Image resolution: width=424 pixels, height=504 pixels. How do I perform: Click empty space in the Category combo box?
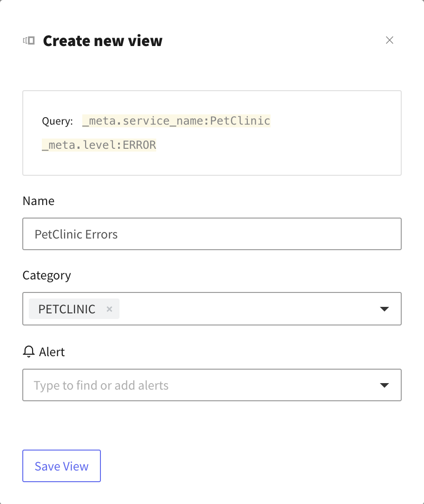coord(247,309)
